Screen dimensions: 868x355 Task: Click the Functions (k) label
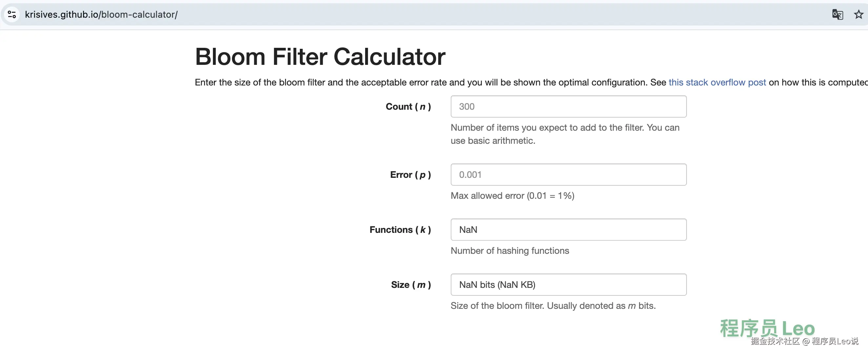(400, 230)
